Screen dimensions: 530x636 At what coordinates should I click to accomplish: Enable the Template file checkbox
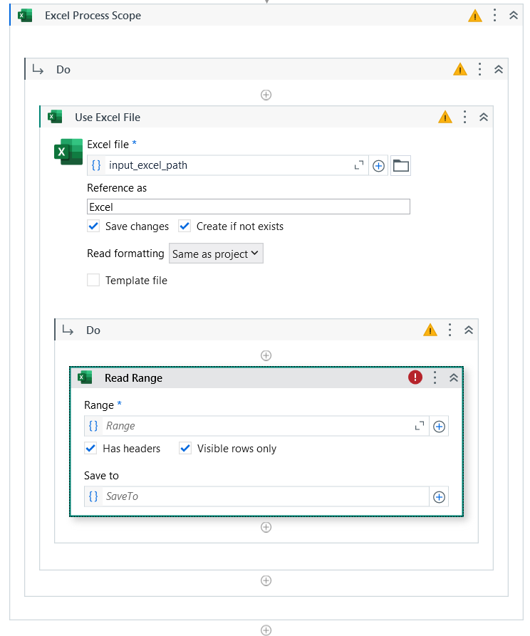[x=93, y=280]
